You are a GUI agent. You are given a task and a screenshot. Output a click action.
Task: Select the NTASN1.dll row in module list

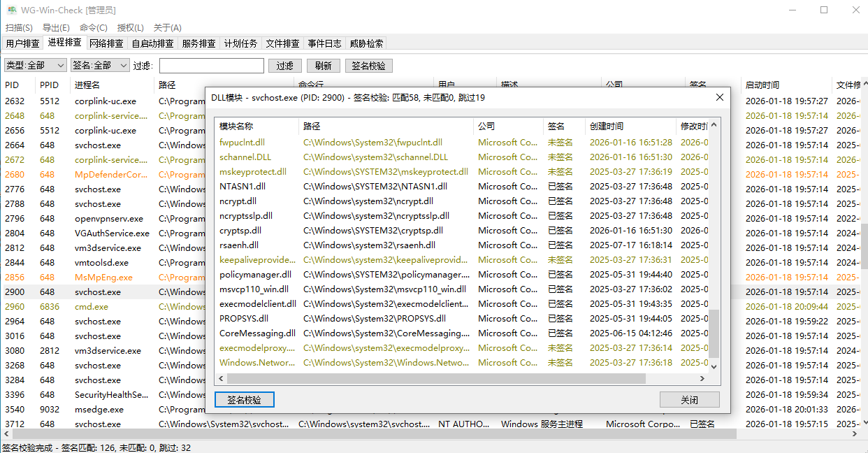coord(243,187)
